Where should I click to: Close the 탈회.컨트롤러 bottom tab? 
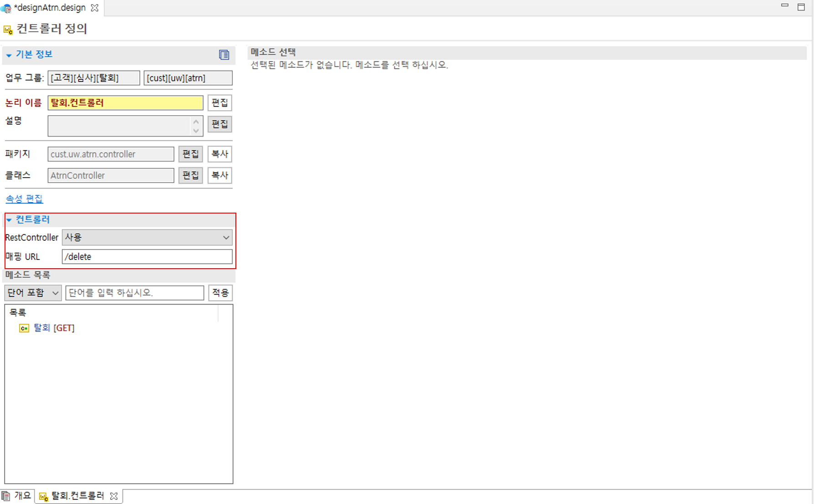coord(114,496)
